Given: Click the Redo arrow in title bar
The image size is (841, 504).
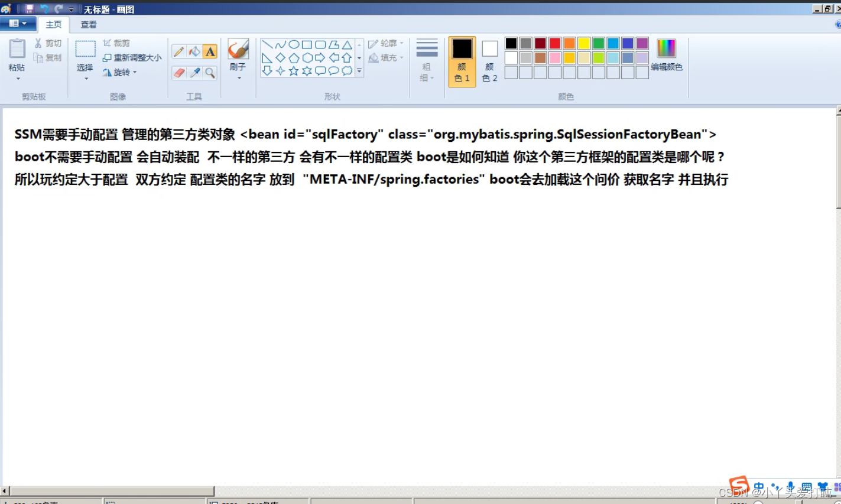Looking at the screenshot, I should 59,9.
